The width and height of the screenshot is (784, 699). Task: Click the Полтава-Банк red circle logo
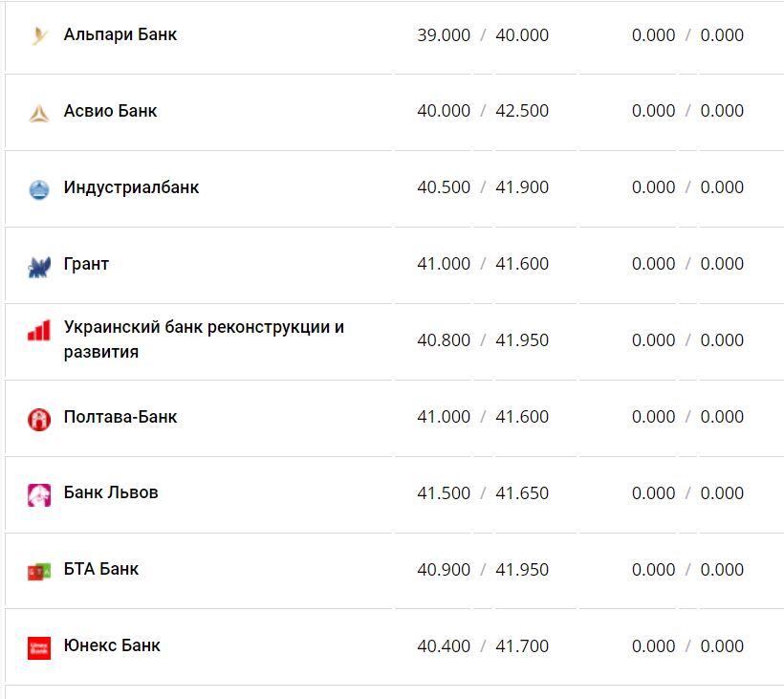click(38, 419)
